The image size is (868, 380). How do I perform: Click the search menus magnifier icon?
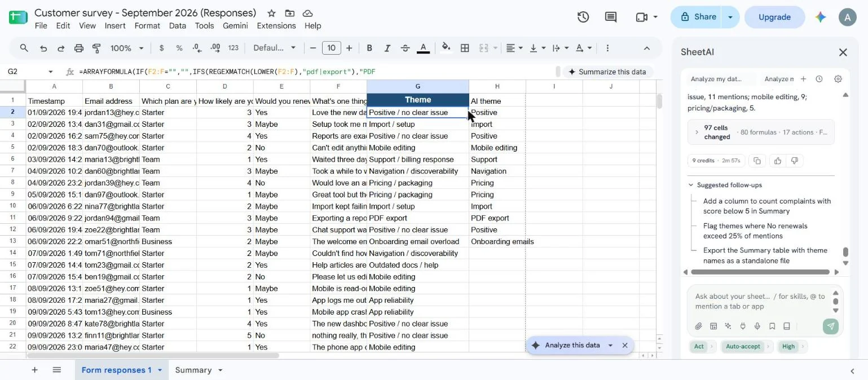tap(24, 48)
